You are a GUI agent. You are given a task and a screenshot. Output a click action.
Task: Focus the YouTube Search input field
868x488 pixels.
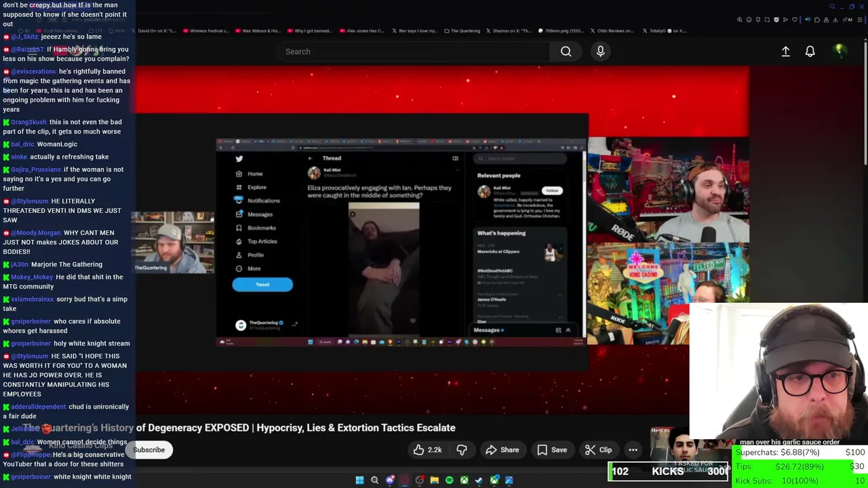click(414, 52)
